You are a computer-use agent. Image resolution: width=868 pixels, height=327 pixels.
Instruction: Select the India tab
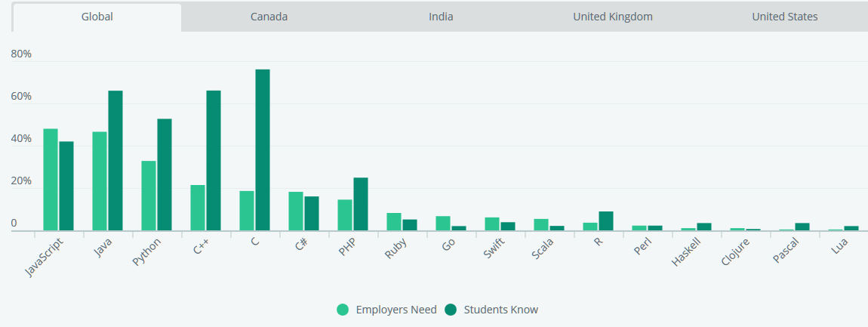(x=441, y=17)
